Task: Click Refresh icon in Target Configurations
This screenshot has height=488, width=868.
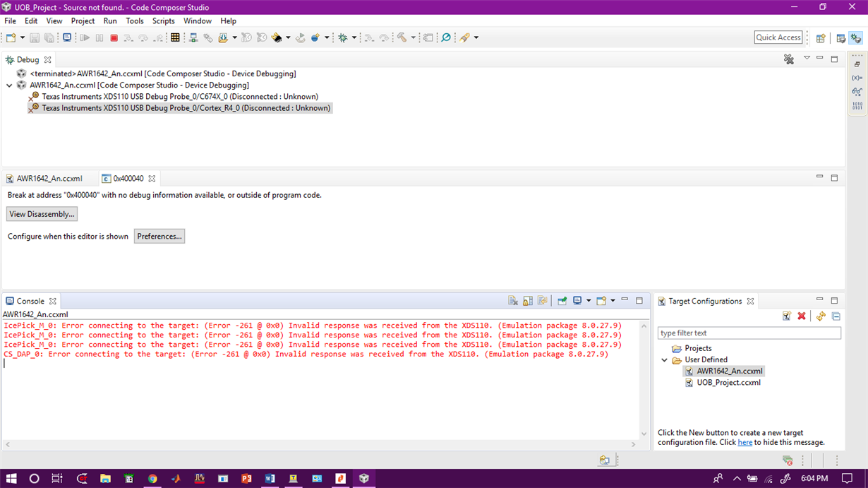Action: pyautogui.click(x=821, y=316)
